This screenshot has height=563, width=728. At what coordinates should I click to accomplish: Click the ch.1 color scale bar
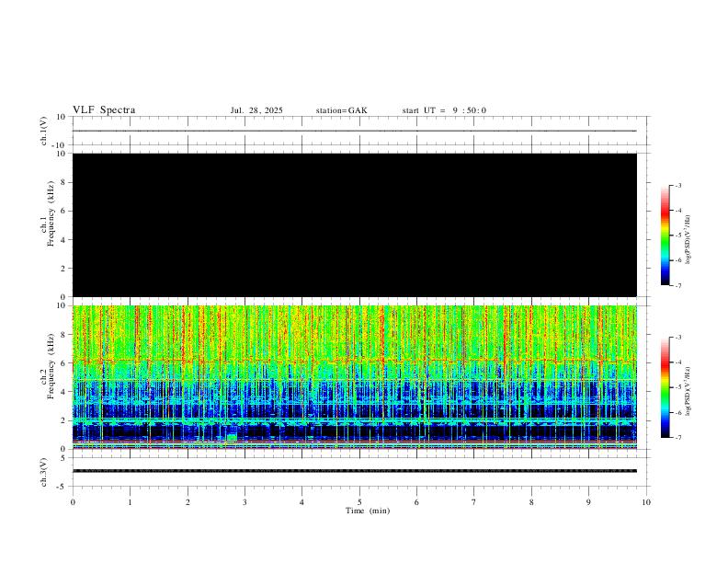[x=665, y=236]
